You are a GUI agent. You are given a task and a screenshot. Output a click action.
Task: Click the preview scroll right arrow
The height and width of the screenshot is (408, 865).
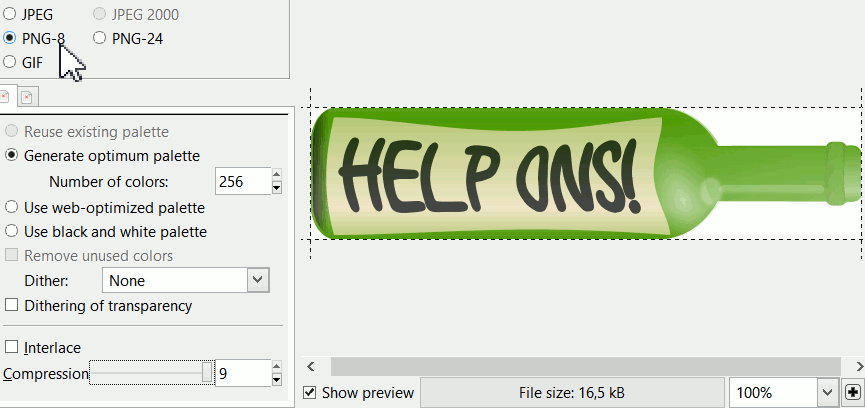click(x=858, y=366)
